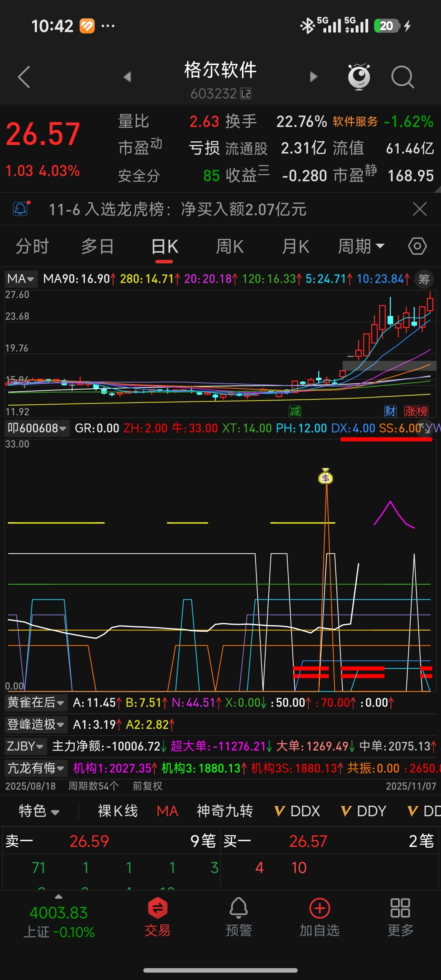Open the 登峰造极 indicator dropdown

(x=36, y=724)
